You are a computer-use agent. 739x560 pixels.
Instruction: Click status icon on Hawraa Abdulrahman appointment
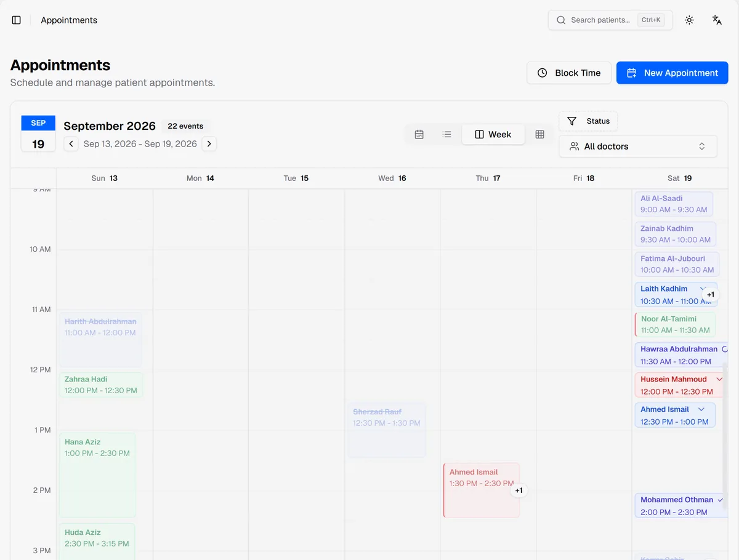(x=725, y=349)
